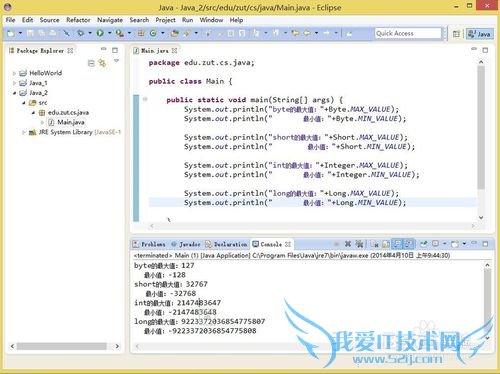This screenshot has height=374, width=500.
Task: Toggle Show Console When Standard Out Changes
Action: (397, 244)
